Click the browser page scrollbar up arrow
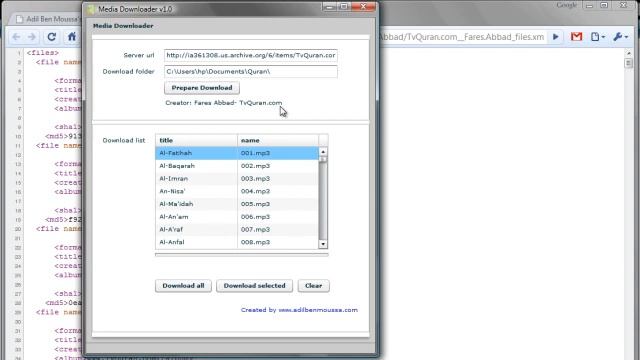 tap(629, 53)
